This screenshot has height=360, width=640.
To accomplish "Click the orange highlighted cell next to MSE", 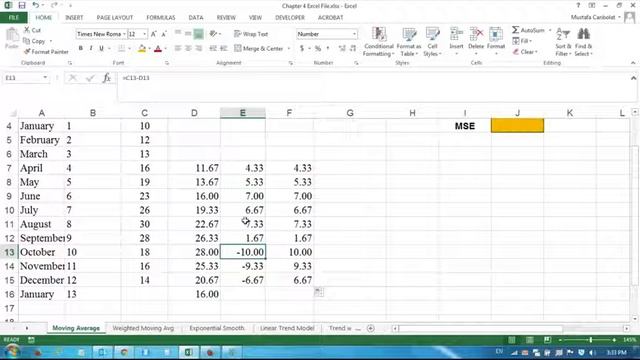I will [x=517, y=126].
